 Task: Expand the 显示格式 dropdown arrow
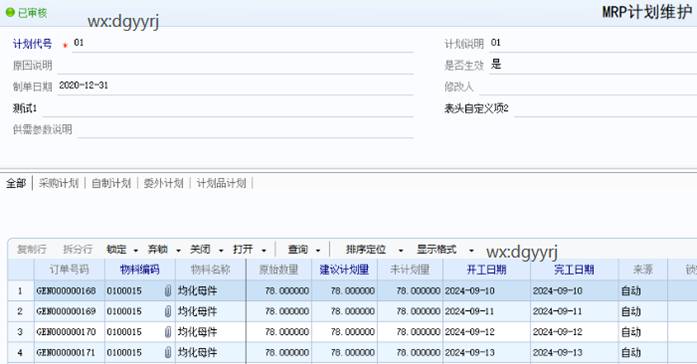(471, 250)
